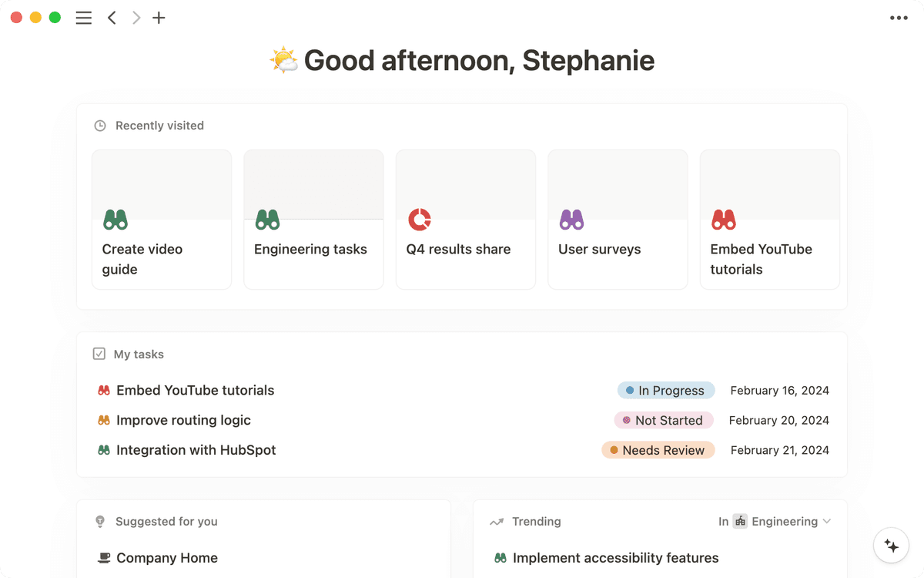Image resolution: width=924 pixels, height=578 pixels.
Task: Open the Company Home page
Action: pos(167,557)
